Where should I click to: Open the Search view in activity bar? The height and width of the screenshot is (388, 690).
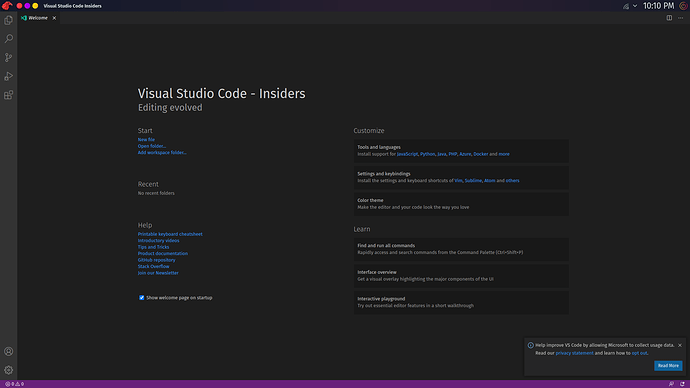(x=8, y=39)
